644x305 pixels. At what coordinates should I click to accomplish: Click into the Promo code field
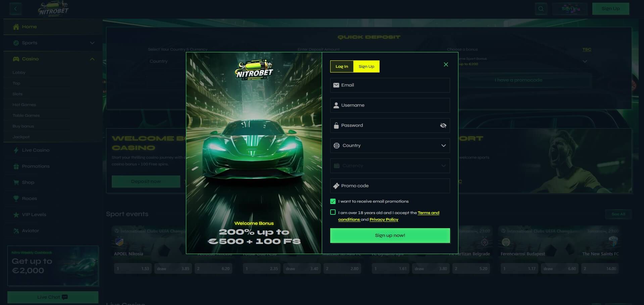click(390, 186)
